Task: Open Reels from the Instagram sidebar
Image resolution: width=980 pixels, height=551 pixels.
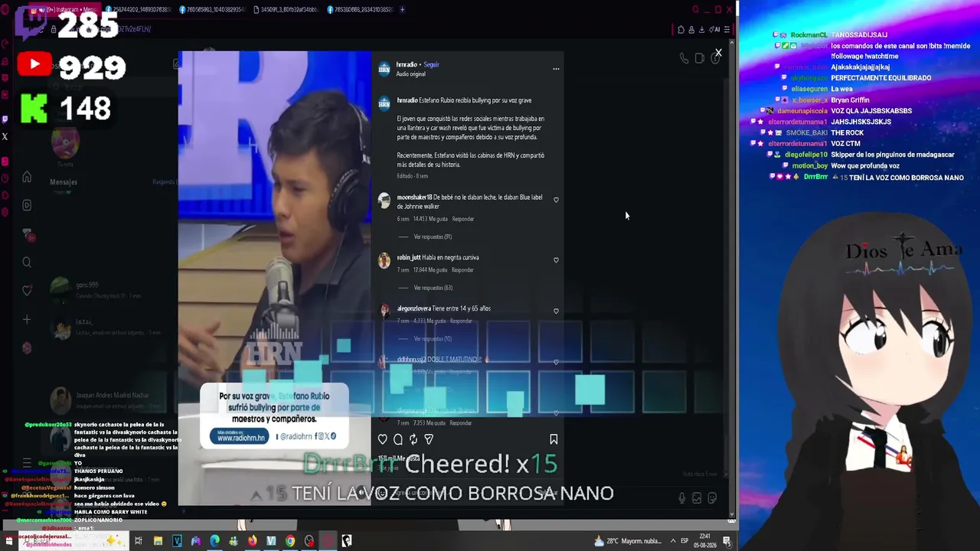Action: (27, 205)
